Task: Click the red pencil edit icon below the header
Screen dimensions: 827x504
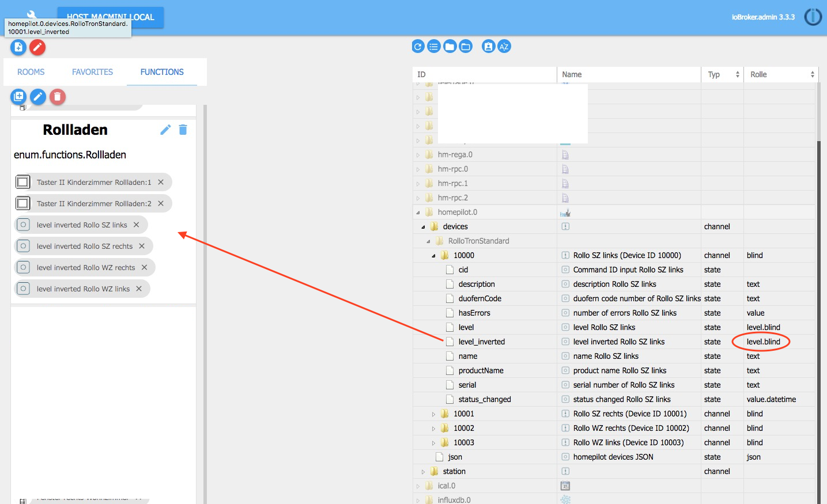Action: click(37, 47)
